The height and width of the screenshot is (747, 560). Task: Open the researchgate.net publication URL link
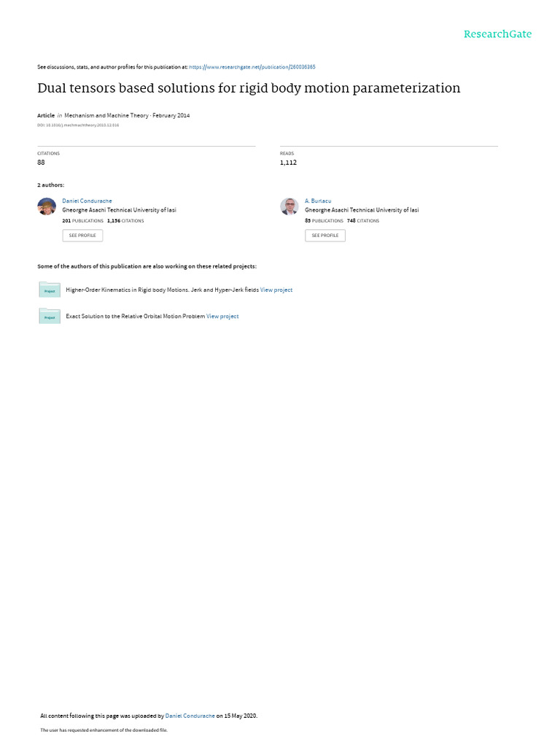252,67
